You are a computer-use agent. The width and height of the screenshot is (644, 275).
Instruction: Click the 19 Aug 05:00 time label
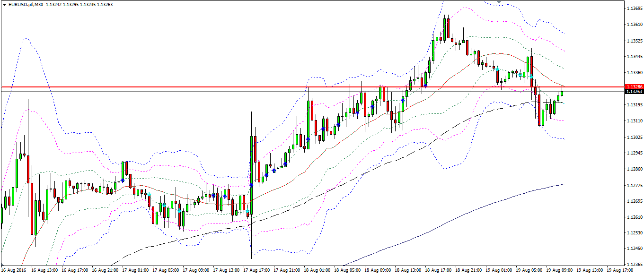click(x=529, y=271)
